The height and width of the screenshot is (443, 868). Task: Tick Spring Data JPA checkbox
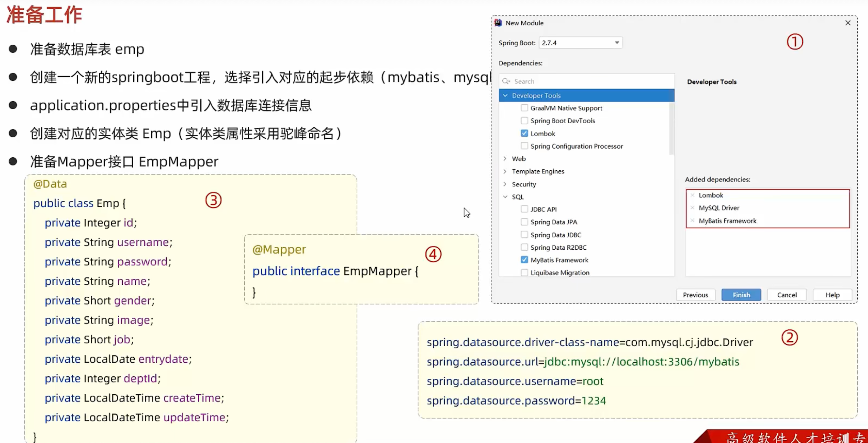pos(524,222)
